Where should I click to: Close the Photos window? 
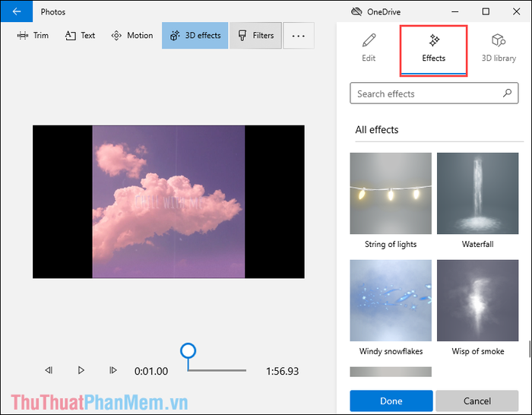tap(516, 12)
